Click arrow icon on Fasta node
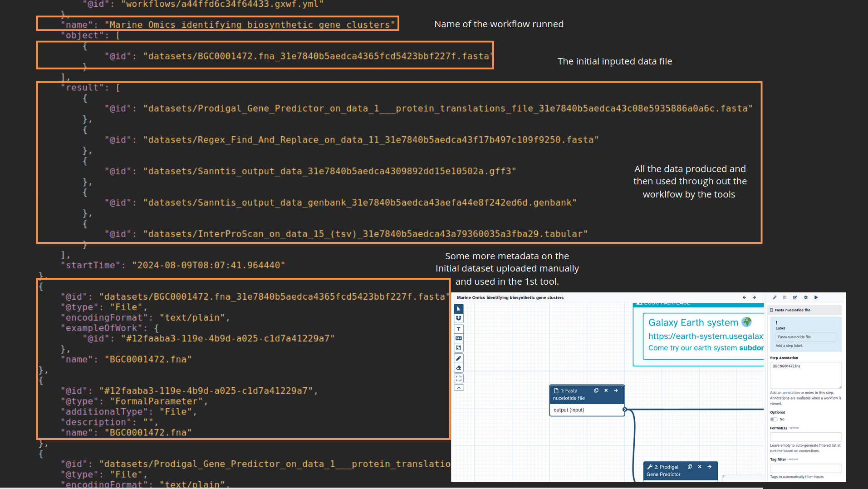 pos(616,390)
